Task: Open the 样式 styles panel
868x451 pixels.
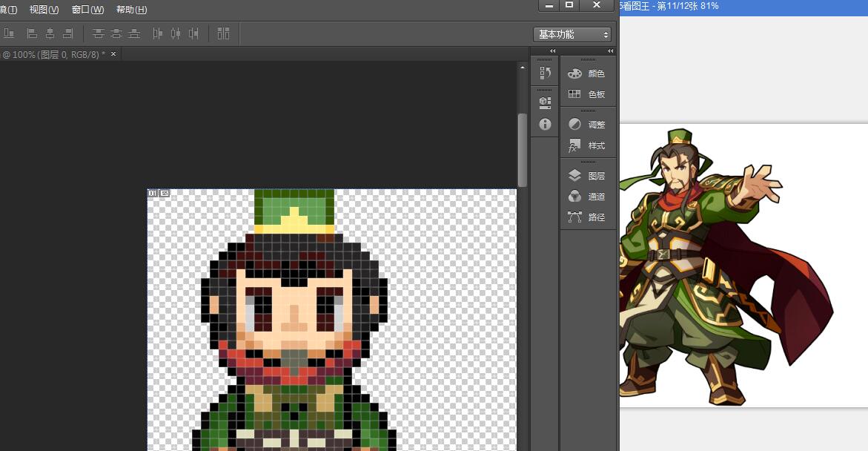Action: [587, 145]
